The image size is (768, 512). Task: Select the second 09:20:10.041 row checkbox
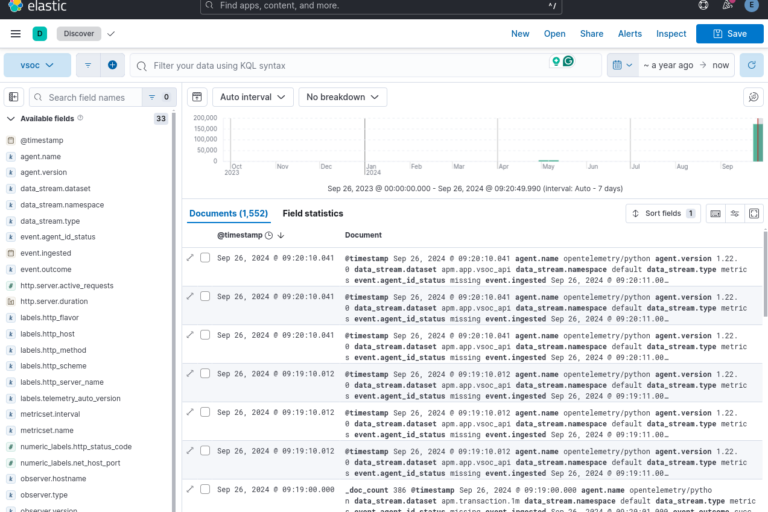205,296
